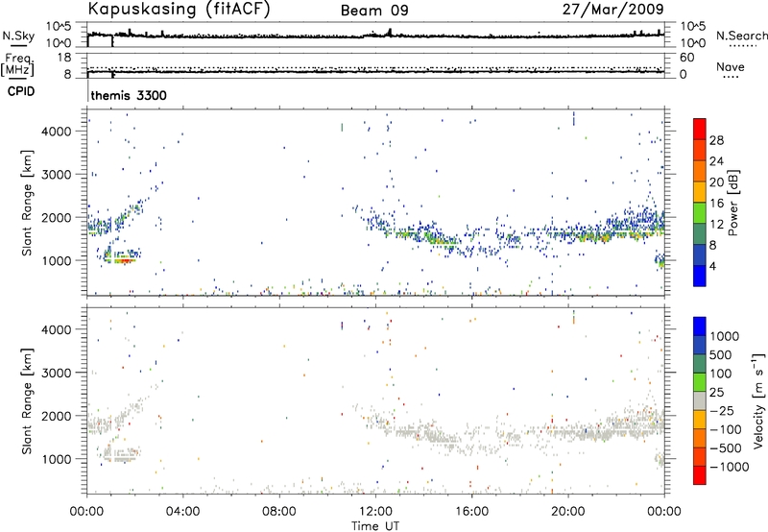This screenshot has width=768, height=532.
Task: Click the 'Velocity [m s-1]' color bar label
Action: (758, 400)
